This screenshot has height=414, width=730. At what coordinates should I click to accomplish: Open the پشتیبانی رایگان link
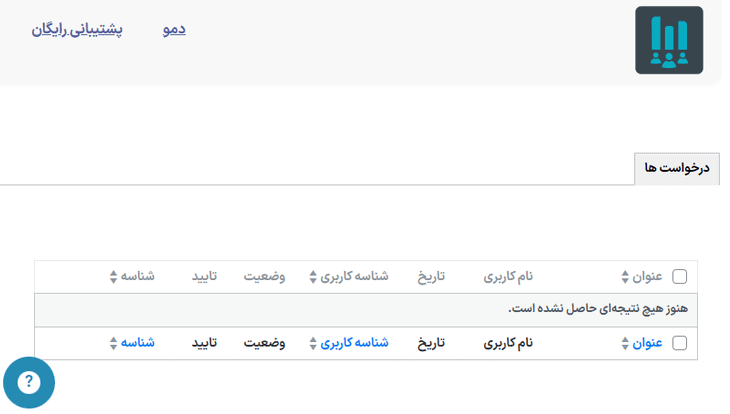(77, 30)
